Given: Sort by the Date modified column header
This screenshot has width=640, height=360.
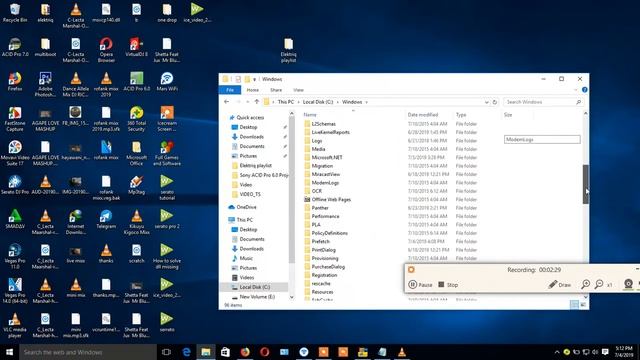Looking at the screenshot, I should (x=423, y=115).
